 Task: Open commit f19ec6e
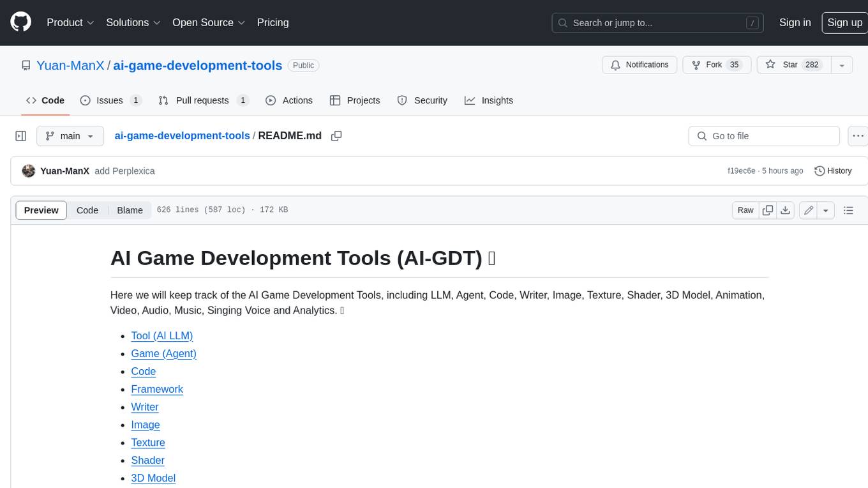[741, 171]
